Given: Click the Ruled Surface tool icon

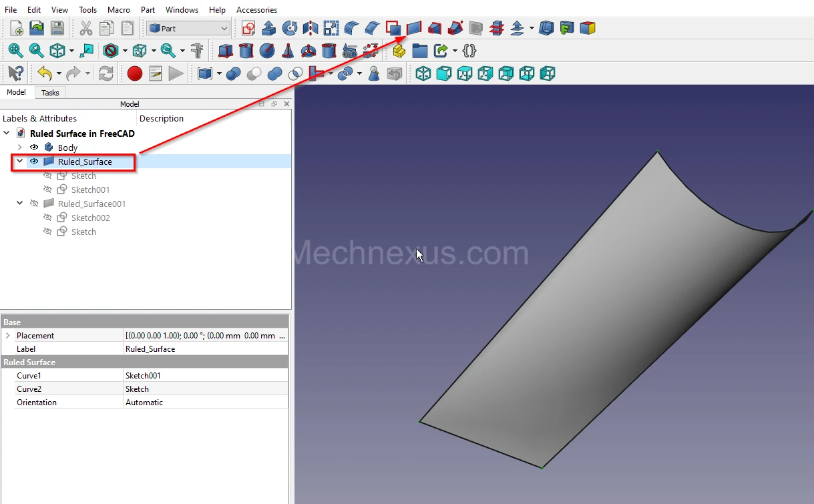Looking at the screenshot, I should click(414, 28).
